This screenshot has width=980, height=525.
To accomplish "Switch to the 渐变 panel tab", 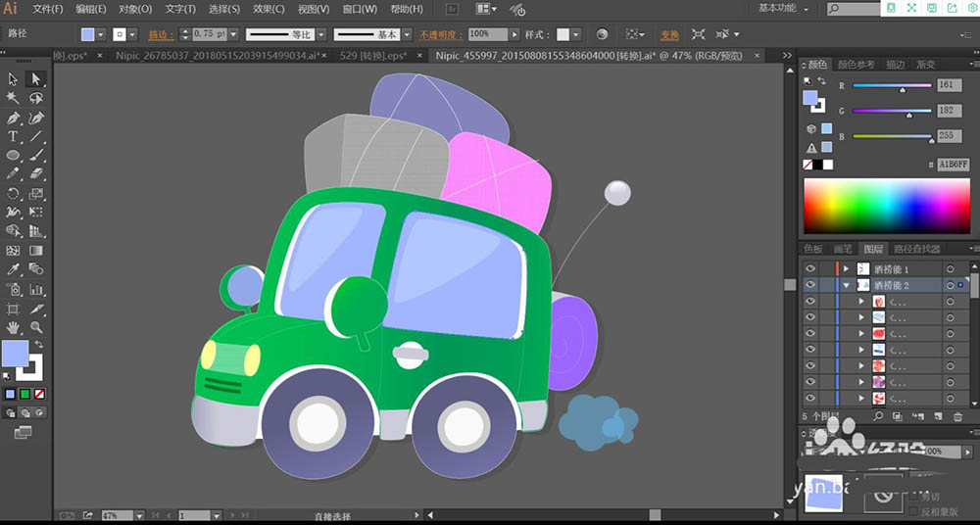I will click(x=926, y=65).
